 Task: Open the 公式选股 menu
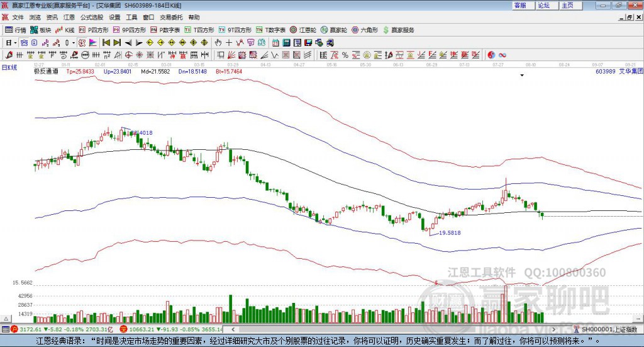point(92,17)
